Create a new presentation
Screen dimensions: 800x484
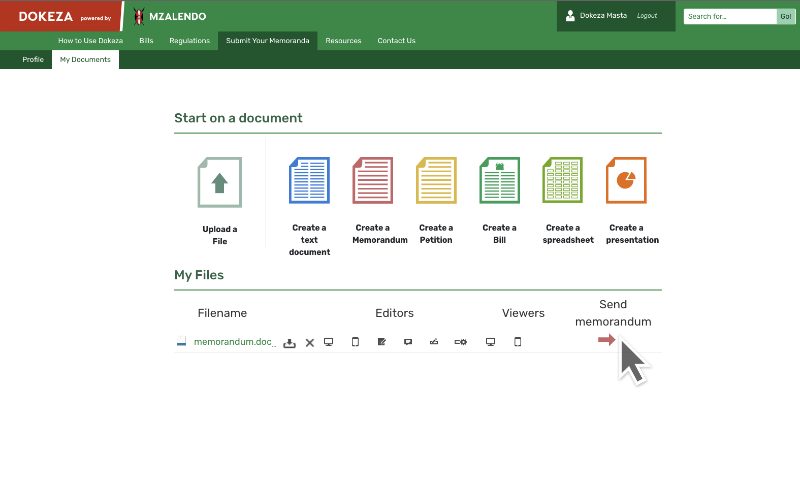[626, 181]
